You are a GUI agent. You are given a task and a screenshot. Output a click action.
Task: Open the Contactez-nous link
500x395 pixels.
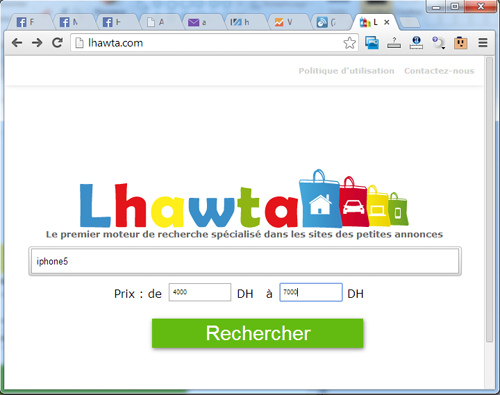point(439,71)
